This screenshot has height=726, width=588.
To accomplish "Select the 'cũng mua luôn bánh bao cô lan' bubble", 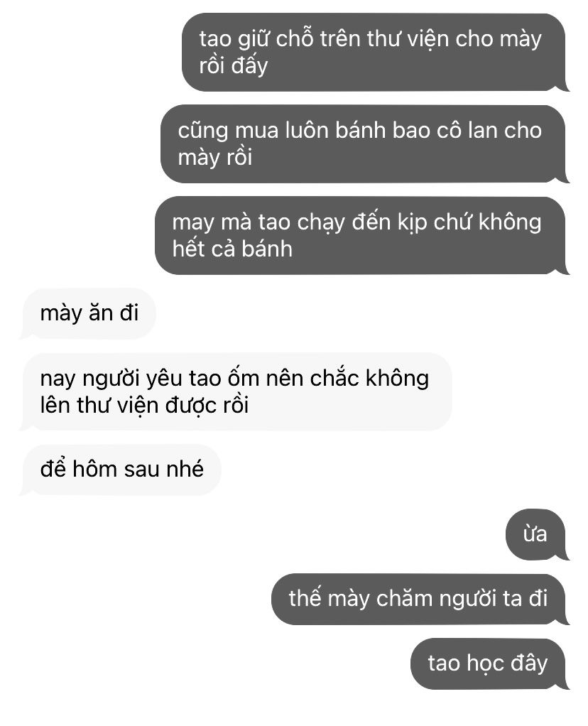I will 363,144.
